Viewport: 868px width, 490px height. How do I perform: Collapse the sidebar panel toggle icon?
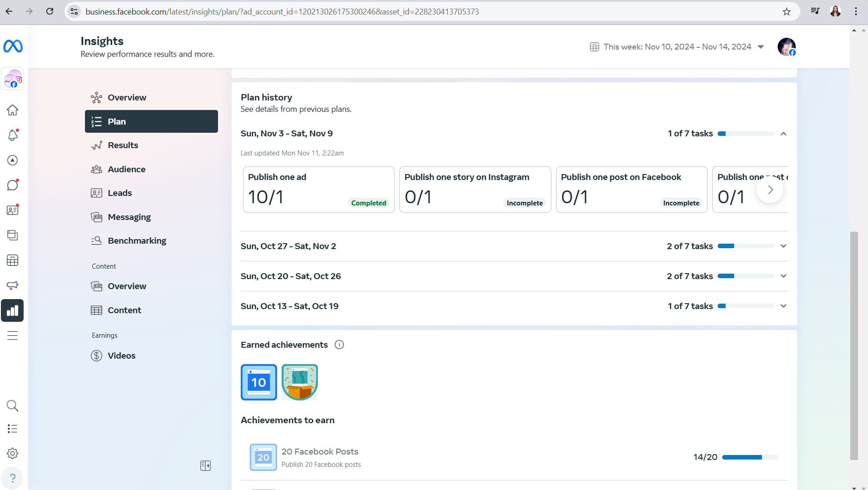[205, 465]
